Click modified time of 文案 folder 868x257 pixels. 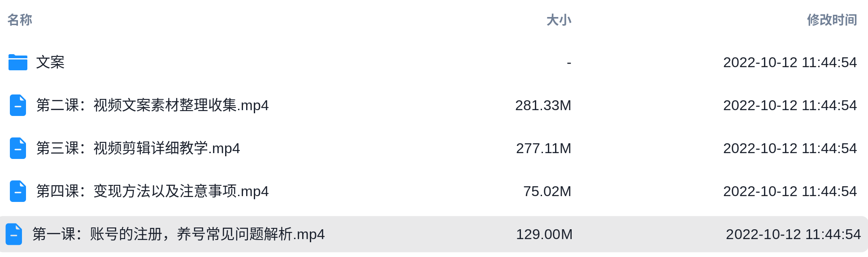(790, 62)
